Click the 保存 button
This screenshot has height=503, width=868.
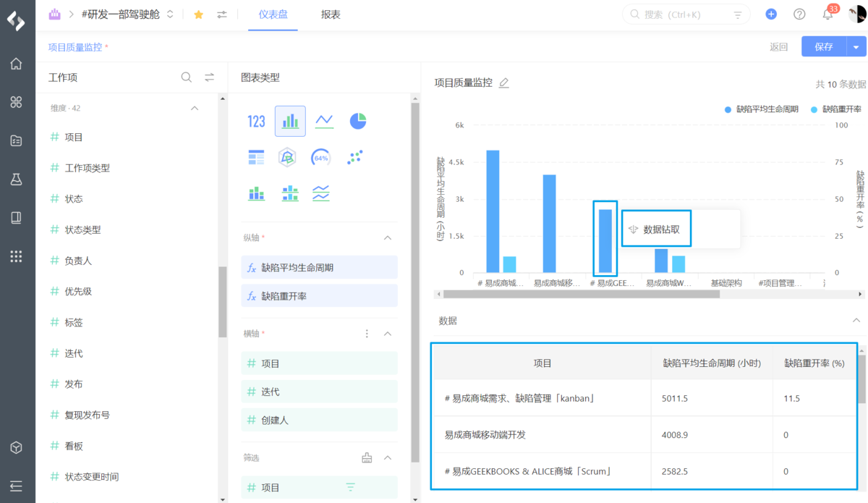824,47
